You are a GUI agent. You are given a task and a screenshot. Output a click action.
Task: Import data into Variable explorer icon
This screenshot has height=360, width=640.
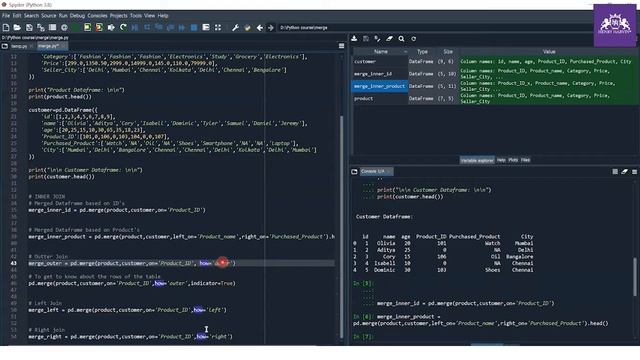tap(354, 38)
